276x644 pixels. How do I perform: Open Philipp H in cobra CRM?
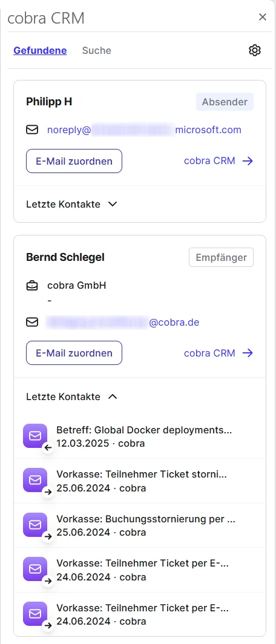[x=218, y=161]
